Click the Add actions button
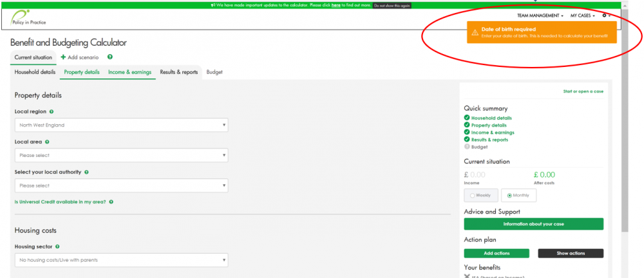The height and width of the screenshot is (278, 644). 496,254
